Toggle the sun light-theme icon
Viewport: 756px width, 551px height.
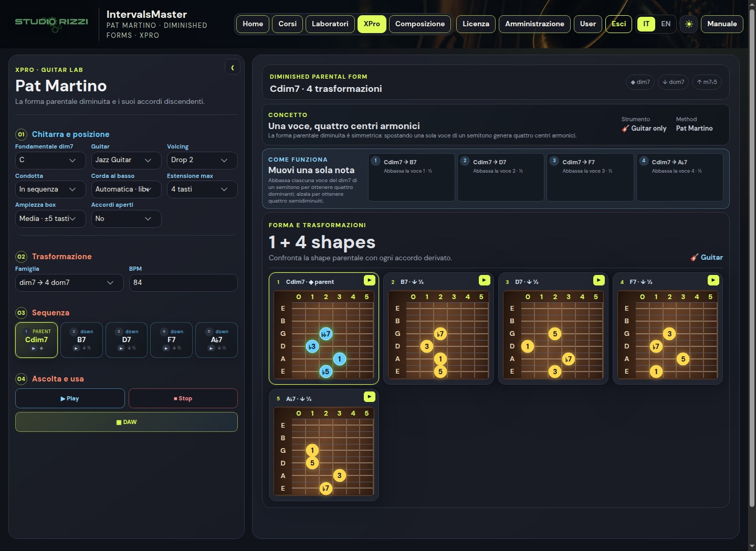pyautogui.click(x=689, y=24)
